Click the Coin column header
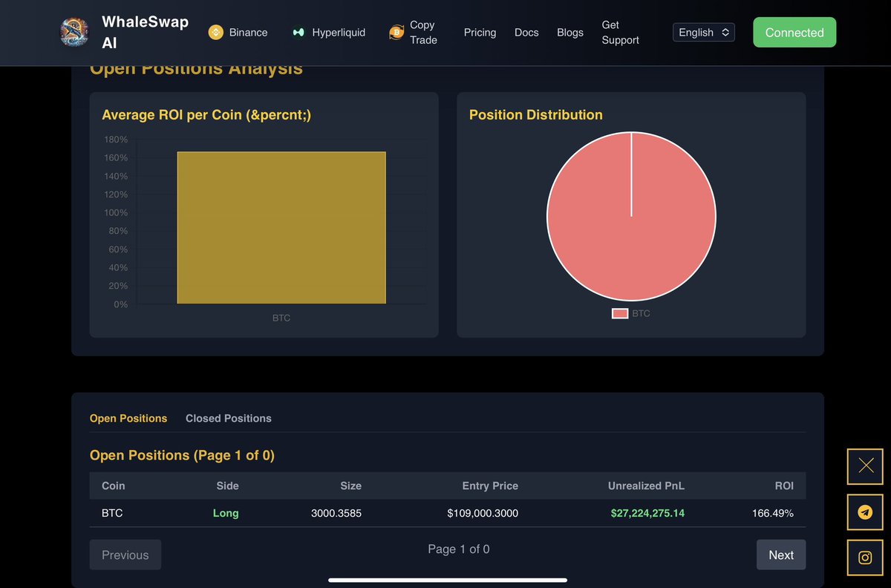Viewport: 891px width, 588px height. coord(114,486)
